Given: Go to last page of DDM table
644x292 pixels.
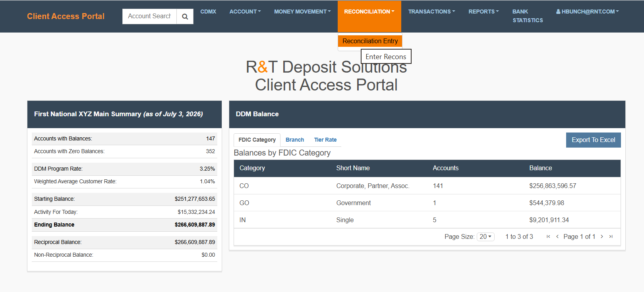Looking at the screenshot, I should [611, 236].
